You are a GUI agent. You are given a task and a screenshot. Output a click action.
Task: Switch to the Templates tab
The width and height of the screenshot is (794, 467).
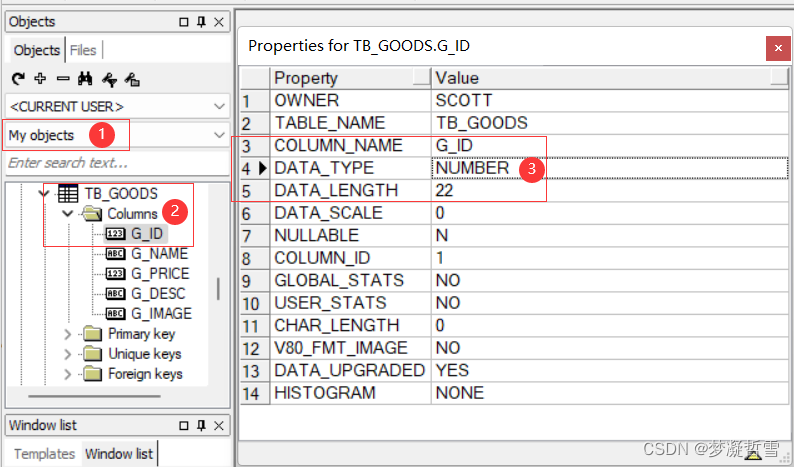pyautogui.click(x=45, y=453)
